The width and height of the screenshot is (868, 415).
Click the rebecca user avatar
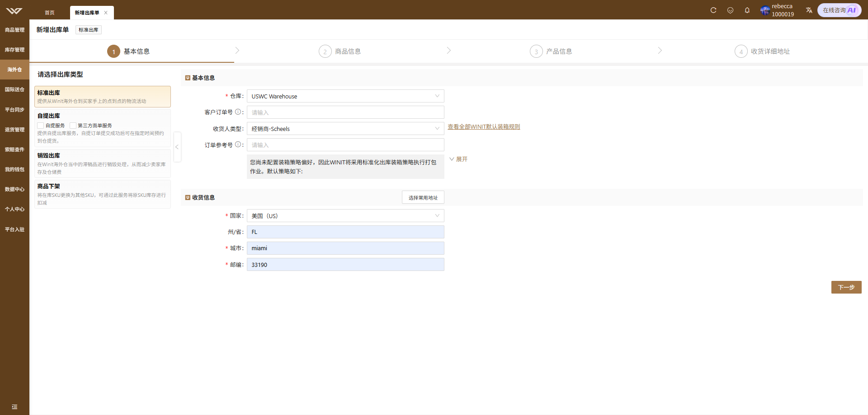click(765, 10)
